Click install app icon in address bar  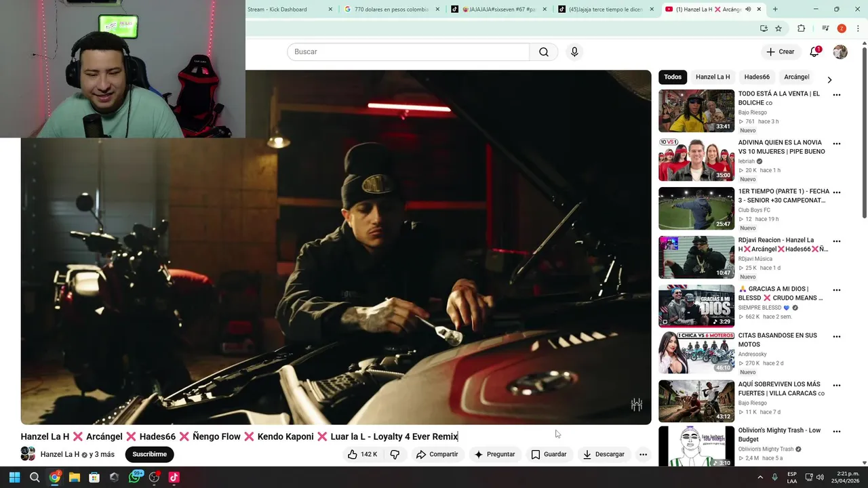tap(764, 28)
